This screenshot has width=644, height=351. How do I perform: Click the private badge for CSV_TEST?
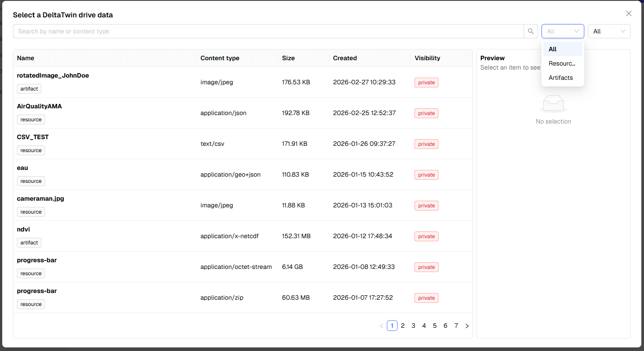(x=426, y=144)
